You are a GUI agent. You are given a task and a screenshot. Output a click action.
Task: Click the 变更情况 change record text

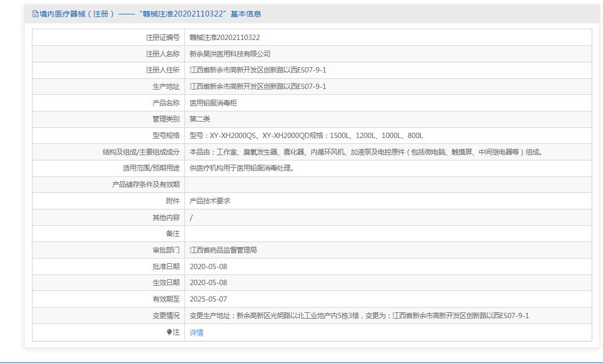359,316
